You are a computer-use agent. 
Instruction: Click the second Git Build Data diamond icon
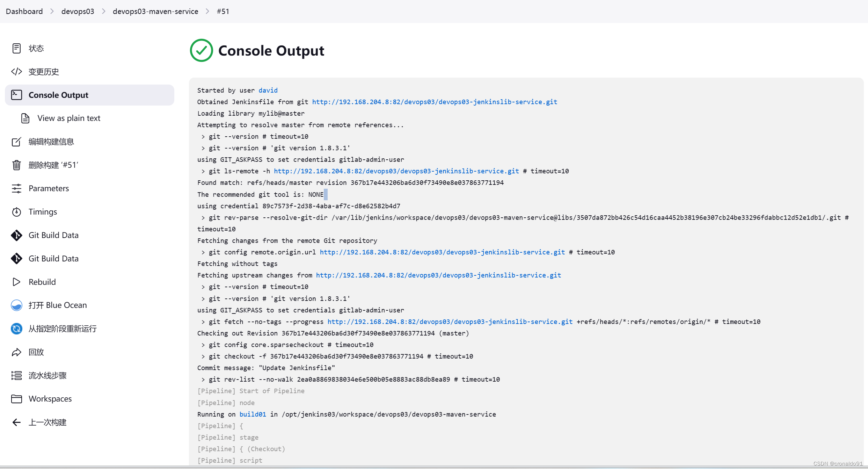click(x=16, y=259)
